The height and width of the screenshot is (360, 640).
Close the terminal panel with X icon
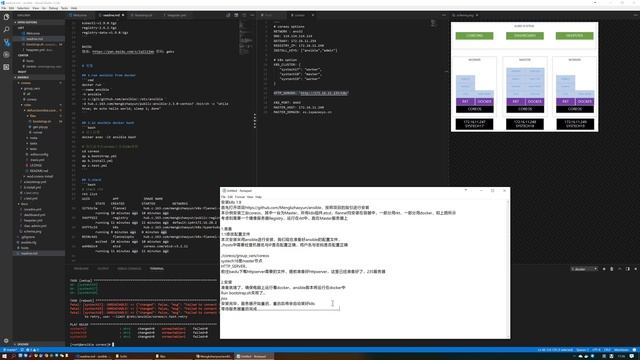[636, 269]
